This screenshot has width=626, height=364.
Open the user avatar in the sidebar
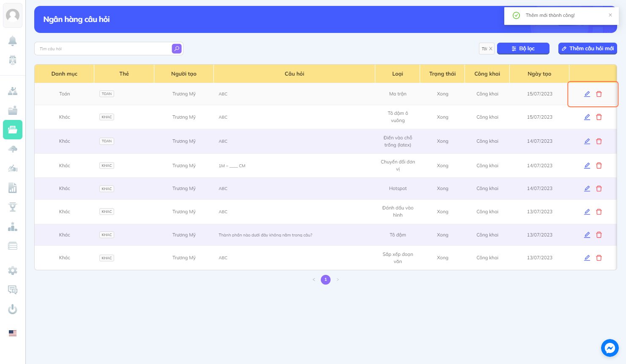[13, 16]
